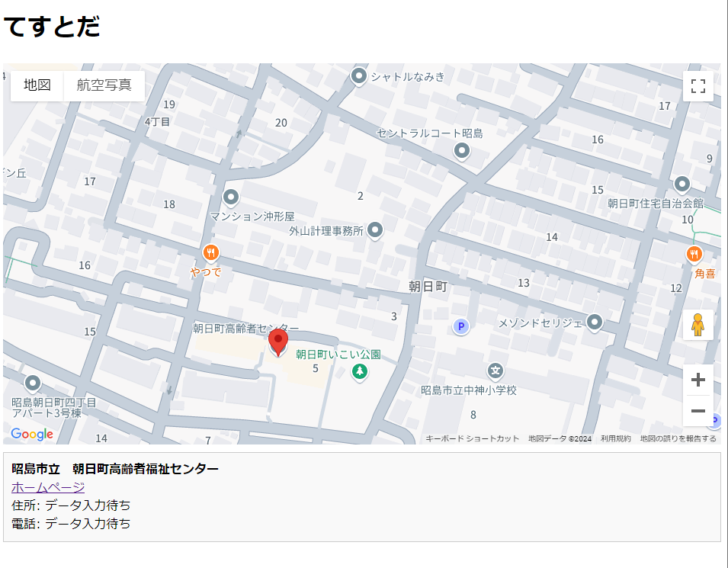Click the 住所: データ入力待ち line
The height and width of the screenshot is (568, 728).
[71, 505]
